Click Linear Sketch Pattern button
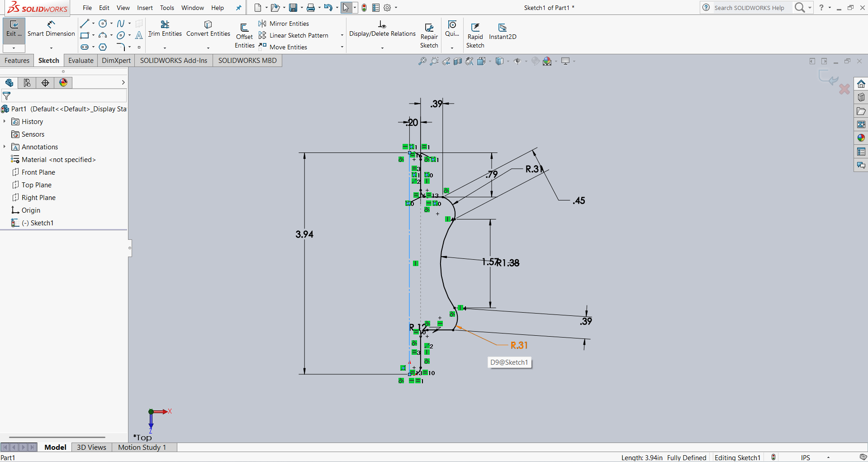This screenshot has width=868, height=462. (294, 35)
